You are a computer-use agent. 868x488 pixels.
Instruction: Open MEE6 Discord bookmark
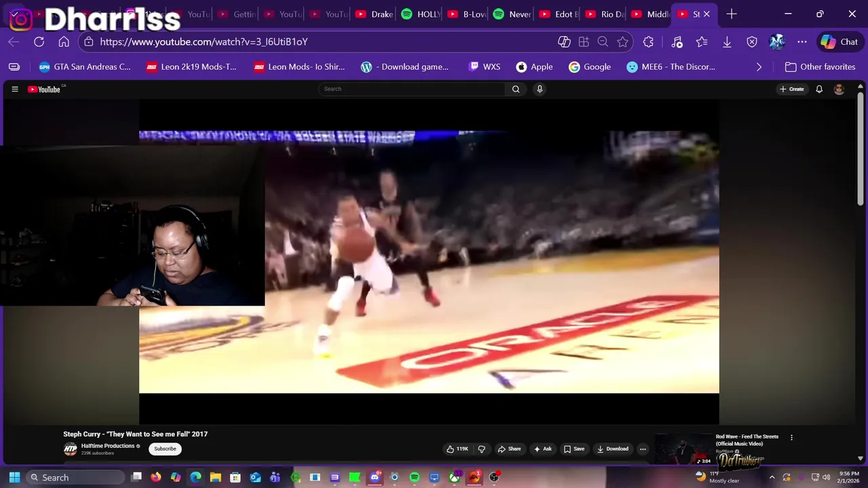tap(671, 67)
